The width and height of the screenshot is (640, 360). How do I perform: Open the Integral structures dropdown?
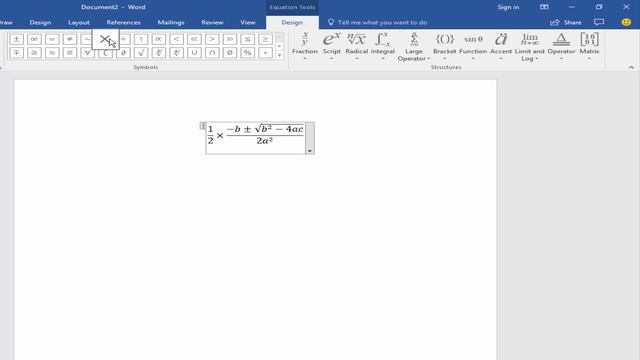pyautogui.click(x=382, y=47)
